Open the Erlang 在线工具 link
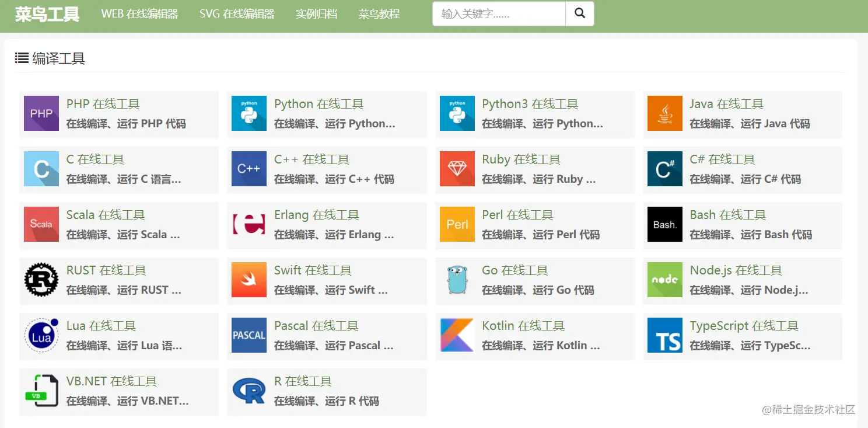 point(317,215)
